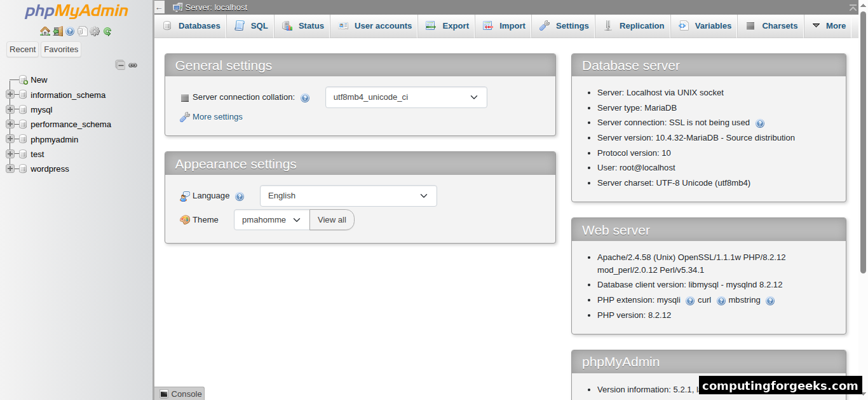Open the Server connection collation dropdown
Image resolution: width=868 pixels, height=400 pixels.
(406, 97)
